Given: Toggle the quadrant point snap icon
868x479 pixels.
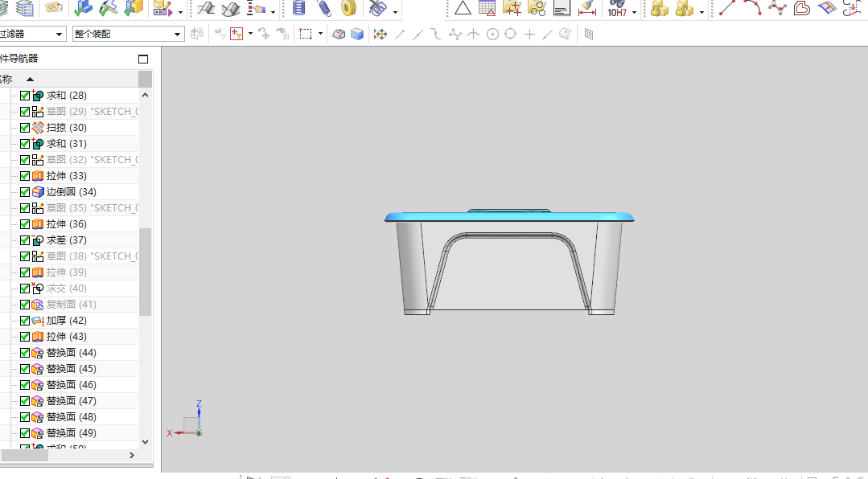Looking at the screenshot, I should click(x=510, y=35).
